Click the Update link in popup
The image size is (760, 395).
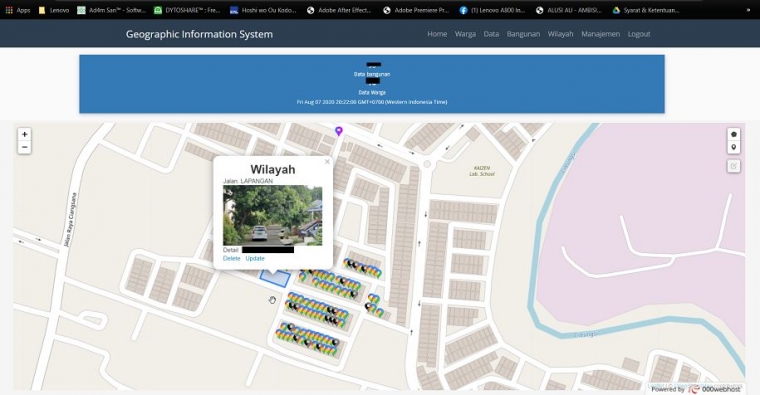tap(255, 258)
